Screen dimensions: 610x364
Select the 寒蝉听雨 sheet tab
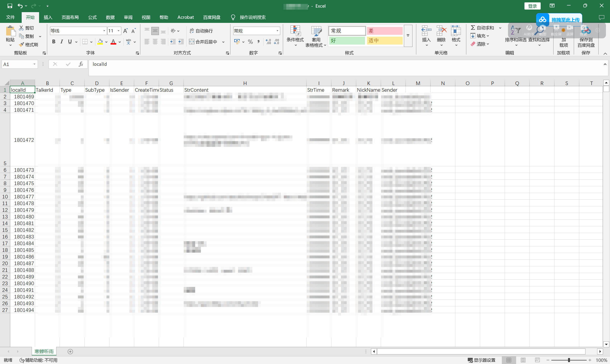[44, 351]
